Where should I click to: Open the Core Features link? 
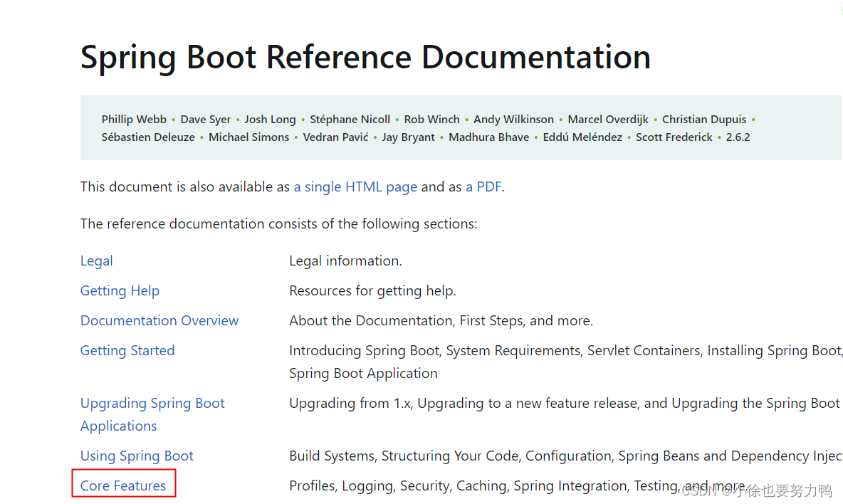(x=123, y=485)
